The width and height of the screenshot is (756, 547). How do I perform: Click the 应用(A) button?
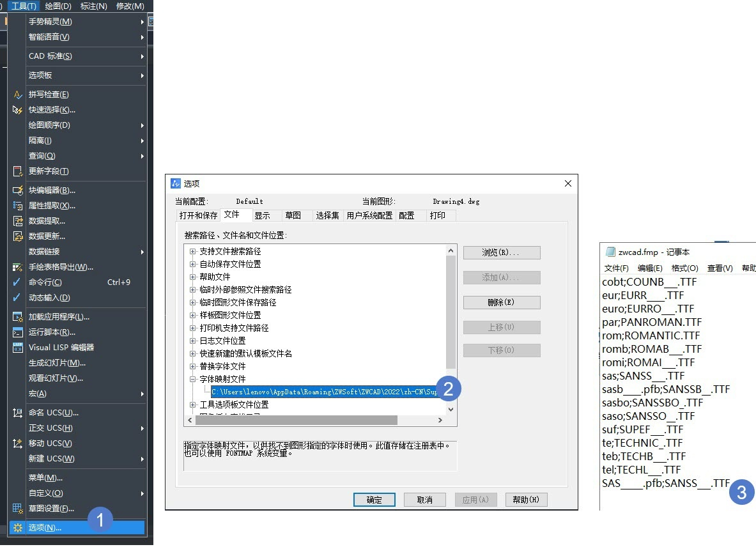pyautogui.click(x=475, y=500)
